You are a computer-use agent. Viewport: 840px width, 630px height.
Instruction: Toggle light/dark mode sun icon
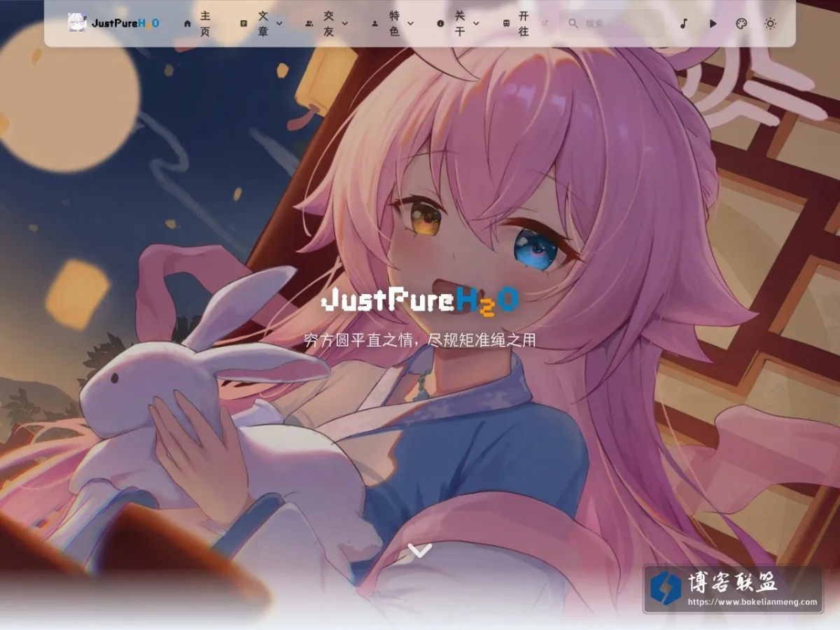[770, 23]
